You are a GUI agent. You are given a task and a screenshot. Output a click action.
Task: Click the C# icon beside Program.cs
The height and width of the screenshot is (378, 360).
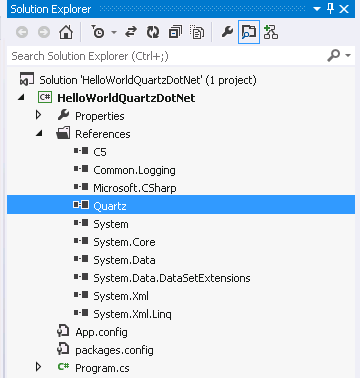click(x=63, y=367)
